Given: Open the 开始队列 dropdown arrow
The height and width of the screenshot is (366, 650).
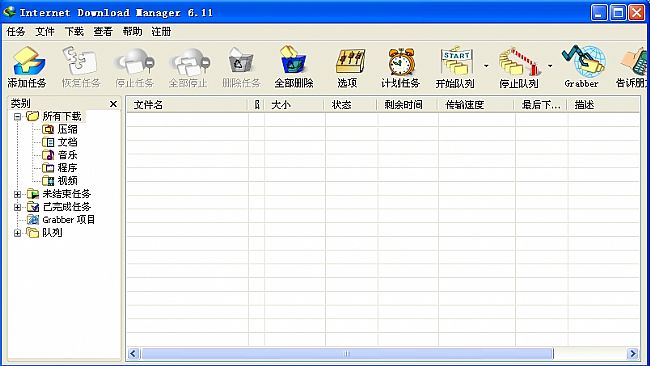Looking at the screenshot, I should (x=486, y=65).
